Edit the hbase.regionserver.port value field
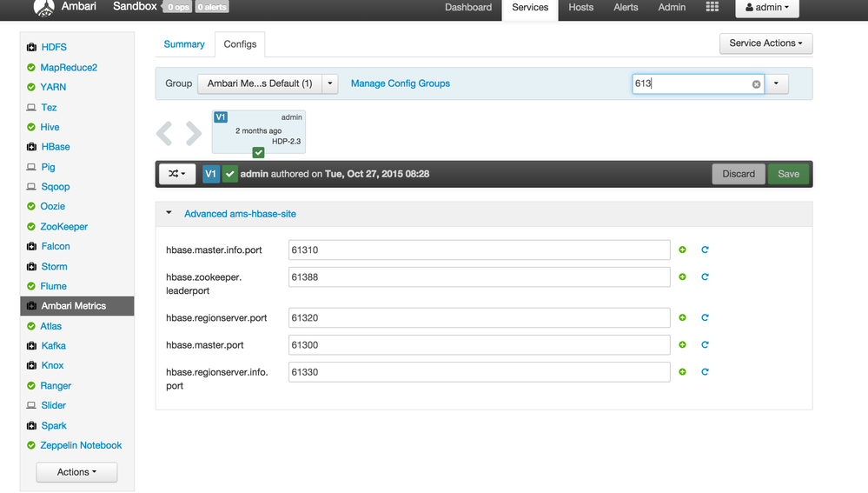The height and width of the screenshot is (493, 868). [x=480, y=317]
